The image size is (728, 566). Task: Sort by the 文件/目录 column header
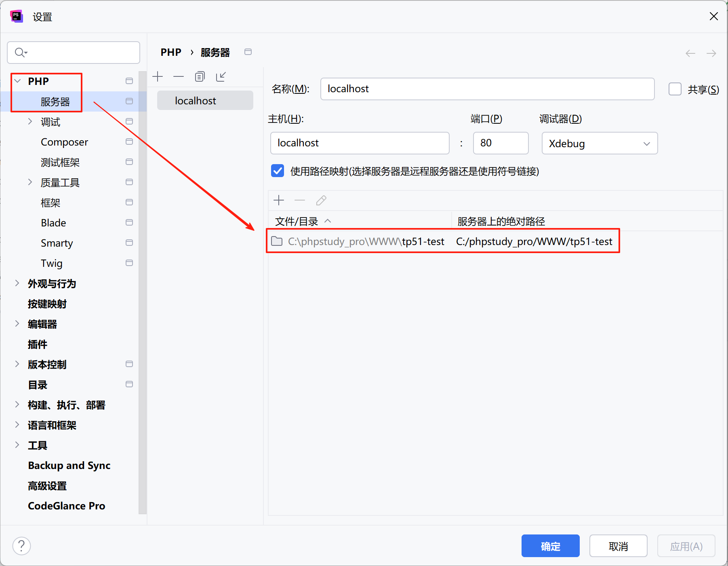point(297,221)
